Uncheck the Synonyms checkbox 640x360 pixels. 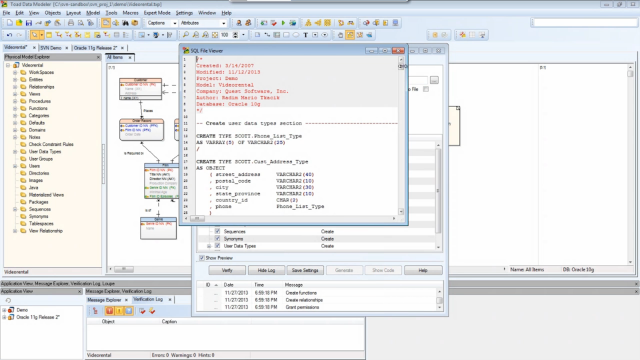point(217,239)
